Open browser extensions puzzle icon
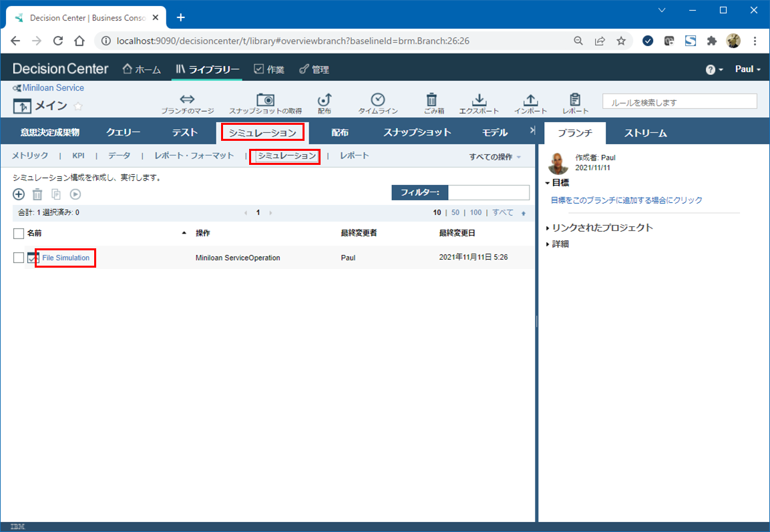Screen dimensions: 770x532 coord(711,41)
